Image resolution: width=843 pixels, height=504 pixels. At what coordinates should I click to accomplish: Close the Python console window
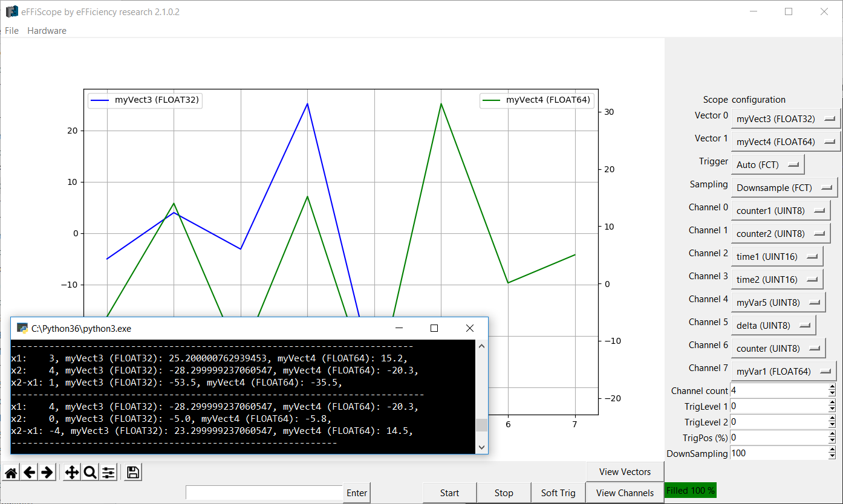coord(470,328)
